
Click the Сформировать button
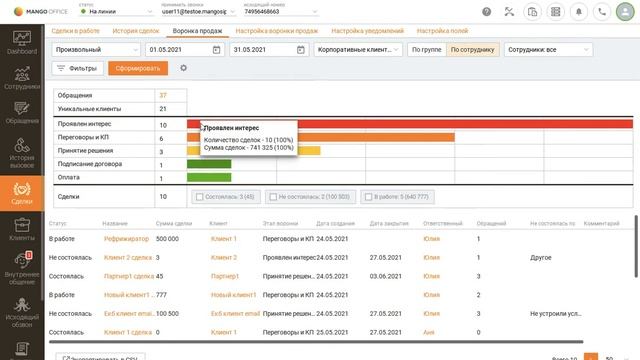click(138, 68)
